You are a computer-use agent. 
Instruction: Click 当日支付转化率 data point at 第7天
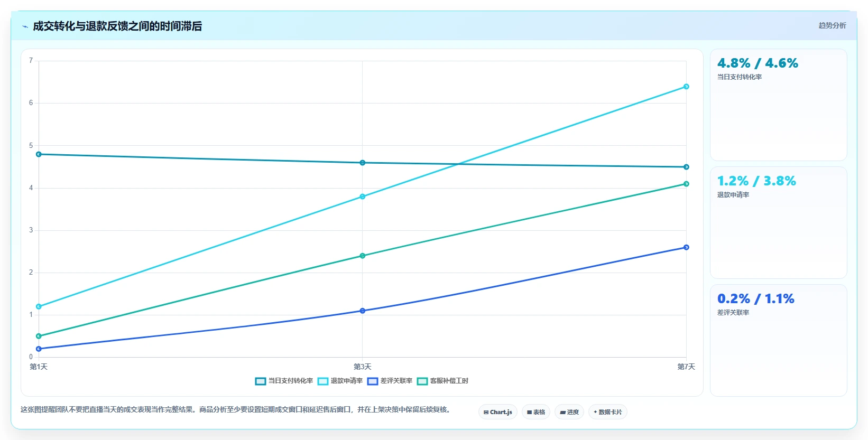click(x=686, y=167)
